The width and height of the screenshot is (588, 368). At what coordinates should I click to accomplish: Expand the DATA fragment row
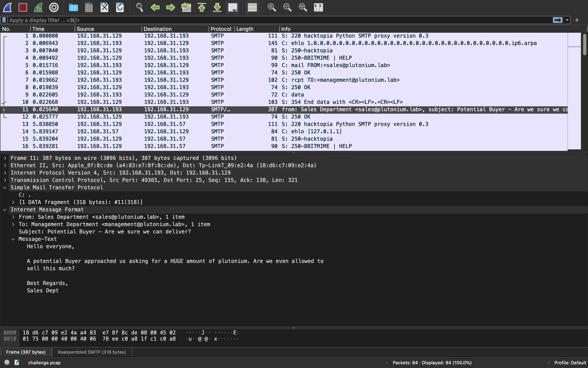[13, 202]
